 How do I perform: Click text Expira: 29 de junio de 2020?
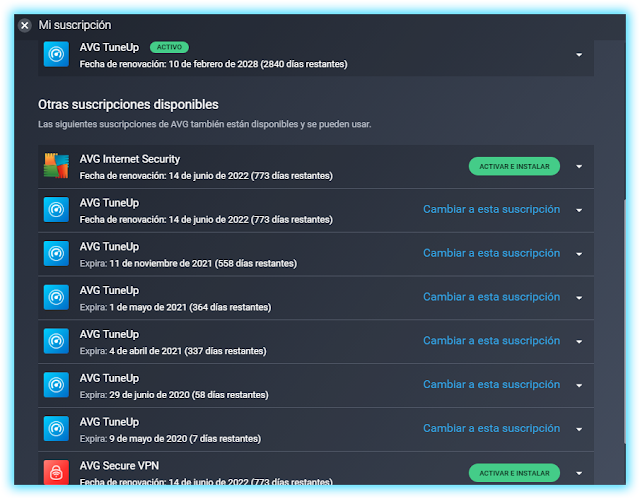click(x=174, y=395)
